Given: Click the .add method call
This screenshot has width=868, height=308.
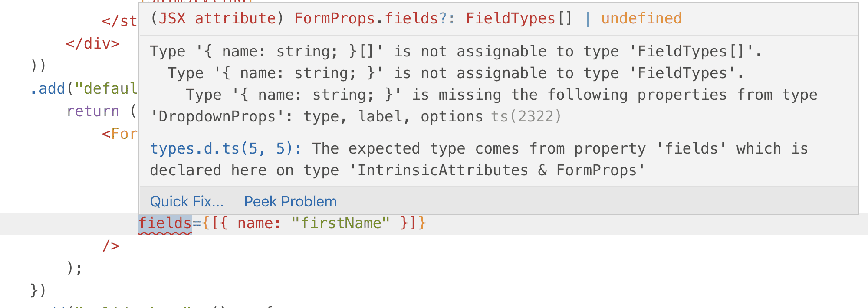Looking at the screenshot, I should pyautogui.click(x=48, y=89).
